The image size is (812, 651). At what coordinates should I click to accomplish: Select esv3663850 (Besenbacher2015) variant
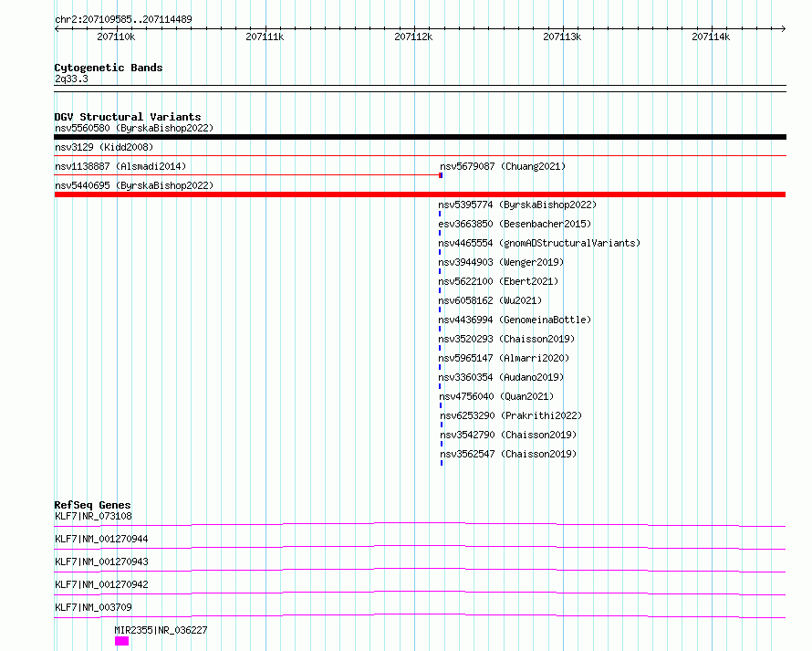(x=515, y=224)
